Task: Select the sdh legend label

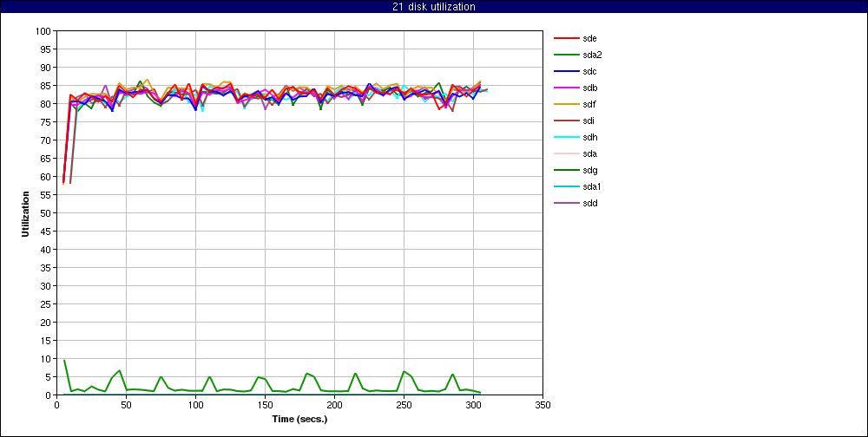Action: tap(589, 137)
